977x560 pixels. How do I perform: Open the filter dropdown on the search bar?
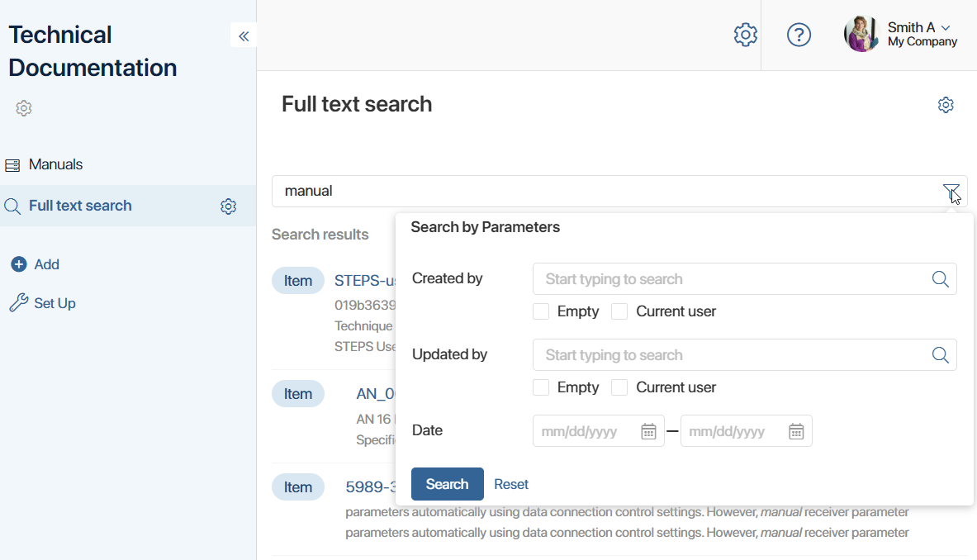coord(951,191)
